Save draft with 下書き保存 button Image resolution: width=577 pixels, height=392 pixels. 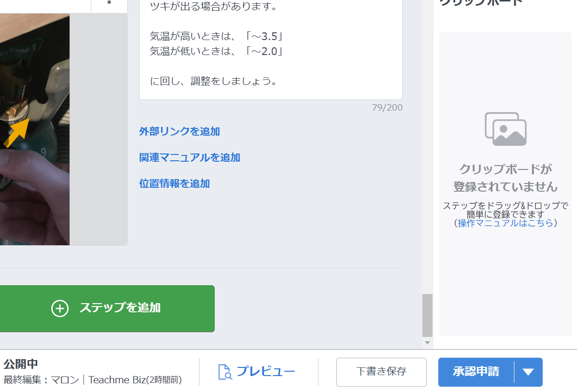pyautogui.click(x=381, y=372)
